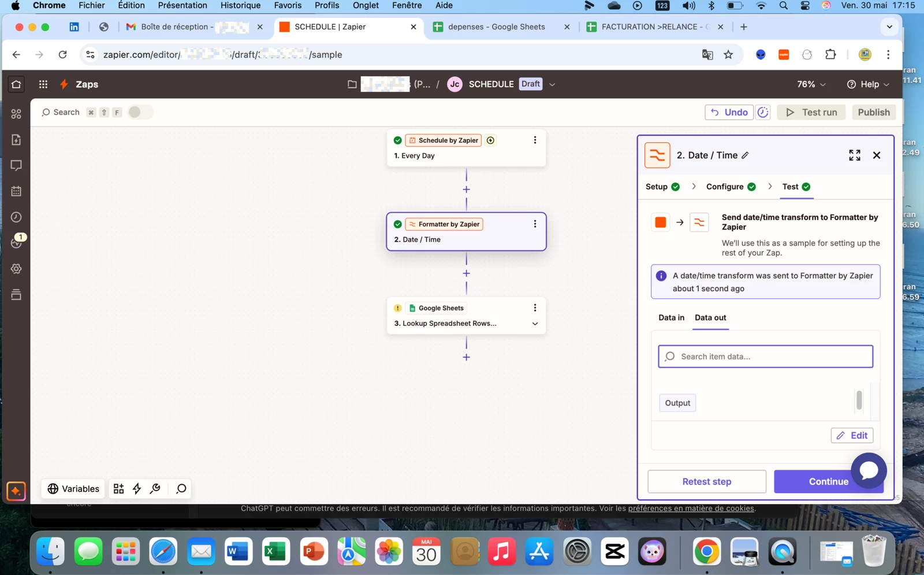
Task: Open the orange AI assistant button bottom-left
Action: [x=16, y=491]
